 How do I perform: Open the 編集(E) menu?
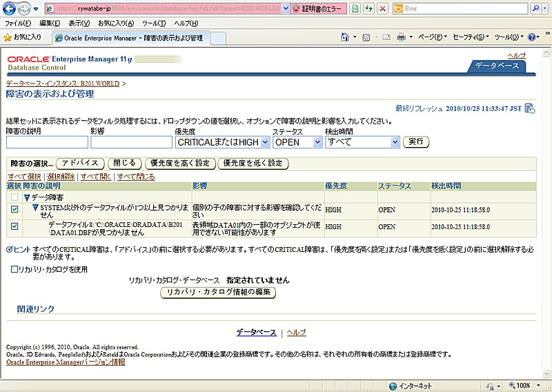(50, 23)
